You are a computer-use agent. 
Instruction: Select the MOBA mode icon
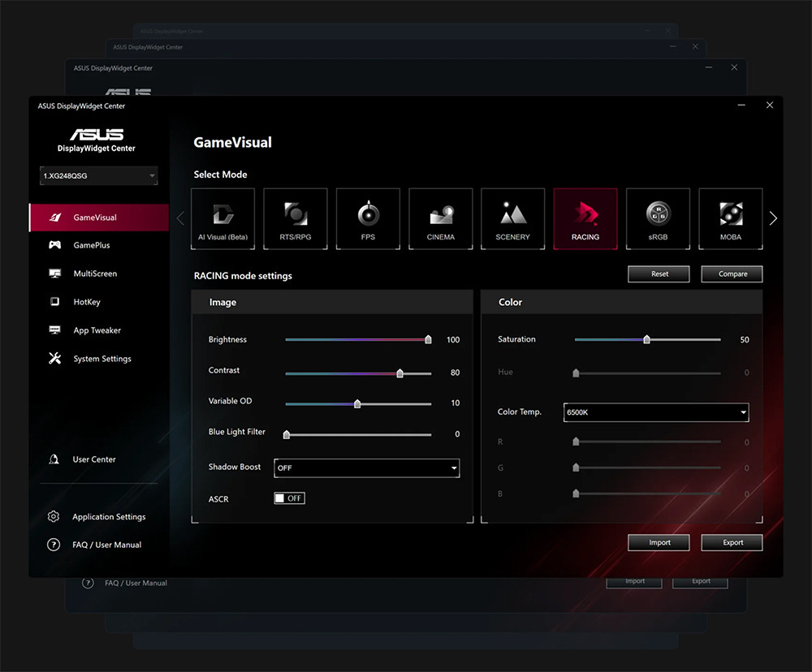730,218
